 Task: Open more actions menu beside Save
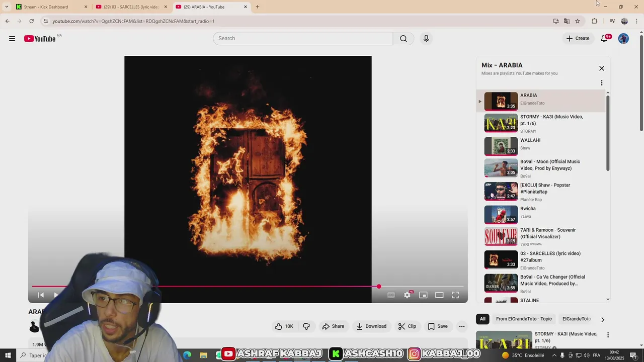pyautogui.click(x=461, y=326)
